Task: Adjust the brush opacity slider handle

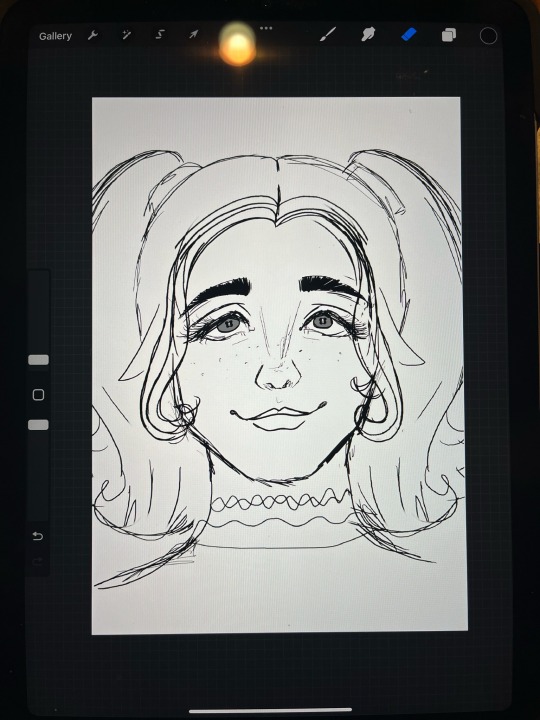Action: [39, 425]
